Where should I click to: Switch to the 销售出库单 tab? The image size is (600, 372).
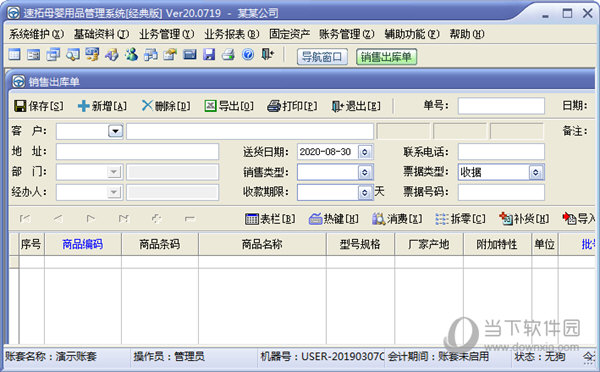[x=386, y=57]
